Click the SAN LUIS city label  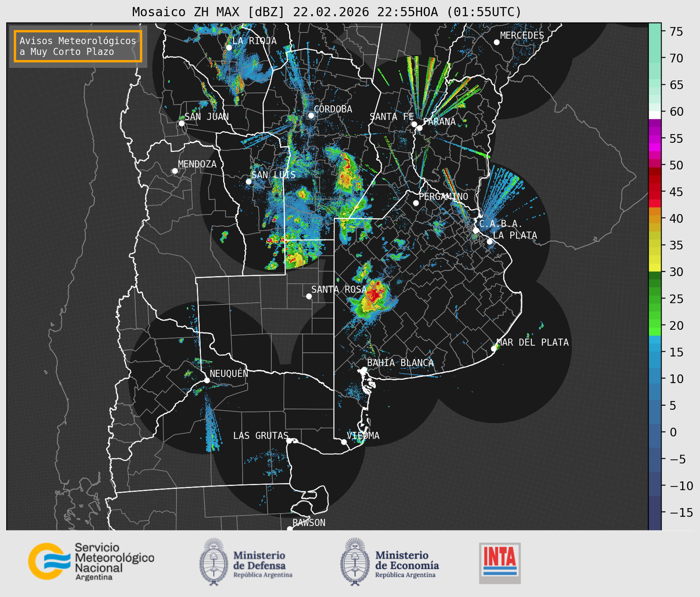tap(273, 175)
